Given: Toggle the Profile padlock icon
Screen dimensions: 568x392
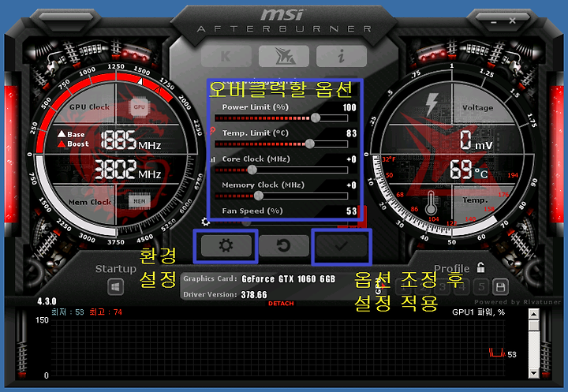Looking at the screenshot, I should 480,267.
